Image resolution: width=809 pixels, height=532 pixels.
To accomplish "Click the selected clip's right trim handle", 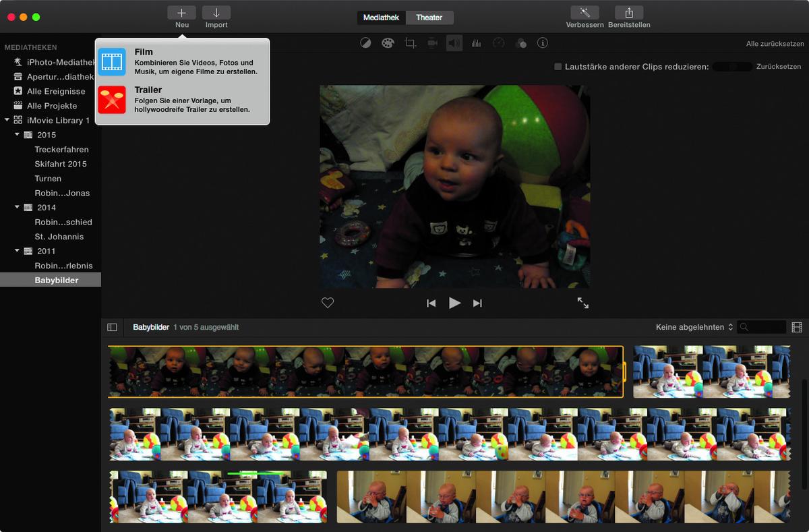I will click(625, 372).
